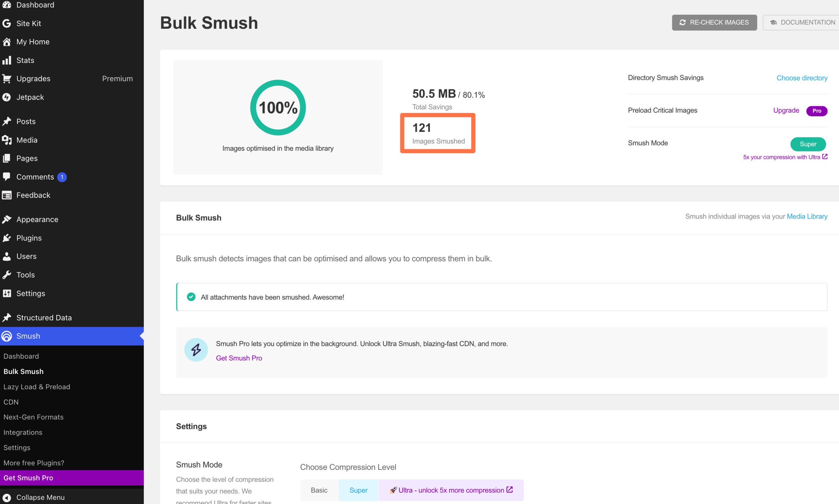Image resolution: width=839 pixels, height=504 pixels.
Task: Select the Super compression level
Action: (x=358, y=490)
